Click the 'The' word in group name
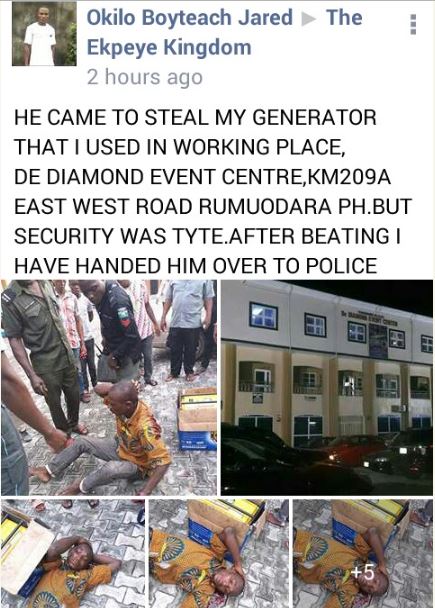The height and width of the screenshot is (608, 435). (344, 18)
